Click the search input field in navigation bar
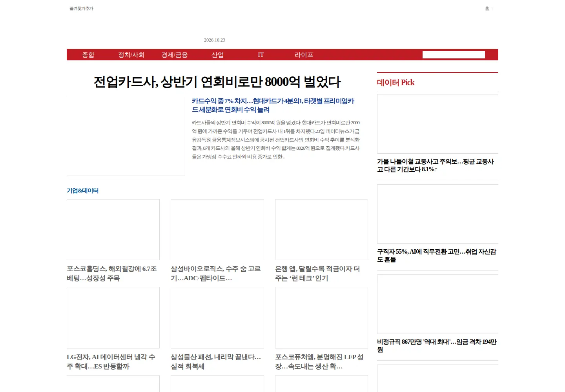The image size is (565, 392). coord(454,55)
